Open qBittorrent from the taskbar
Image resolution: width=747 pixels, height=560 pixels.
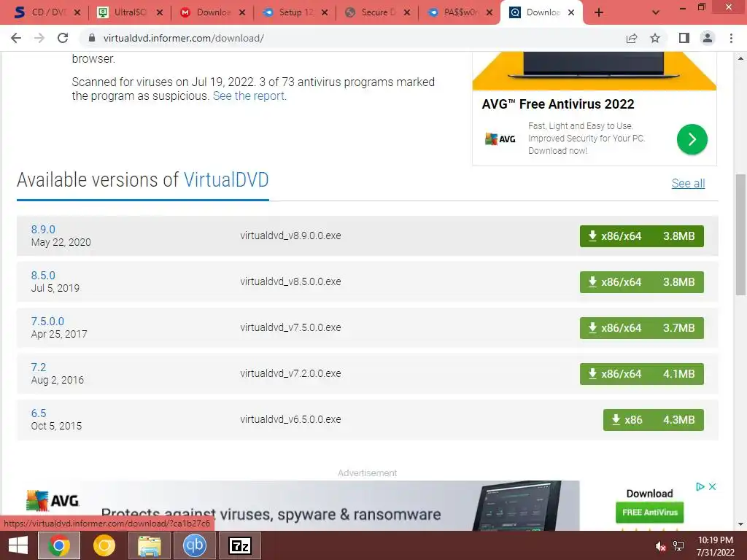pyautogui.click(x=194, y=545)
